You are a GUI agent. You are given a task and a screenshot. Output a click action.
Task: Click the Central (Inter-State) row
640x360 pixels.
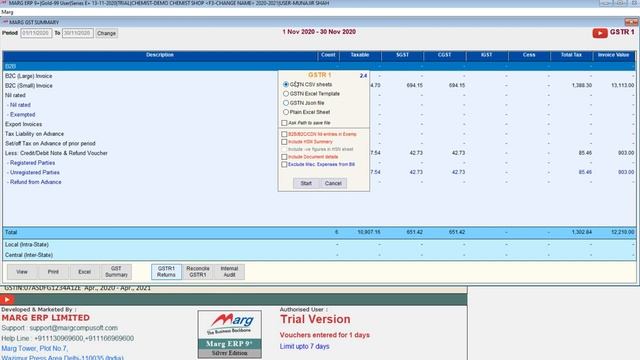click(319, 255)
